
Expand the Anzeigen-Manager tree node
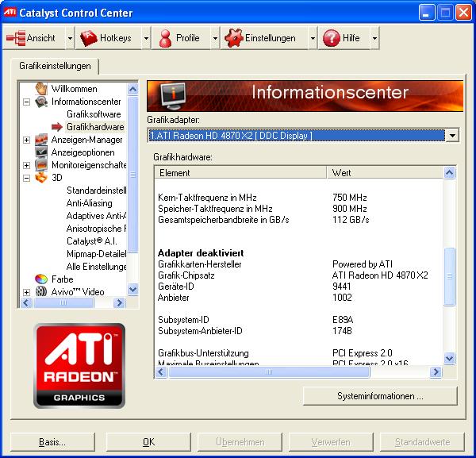27,140
